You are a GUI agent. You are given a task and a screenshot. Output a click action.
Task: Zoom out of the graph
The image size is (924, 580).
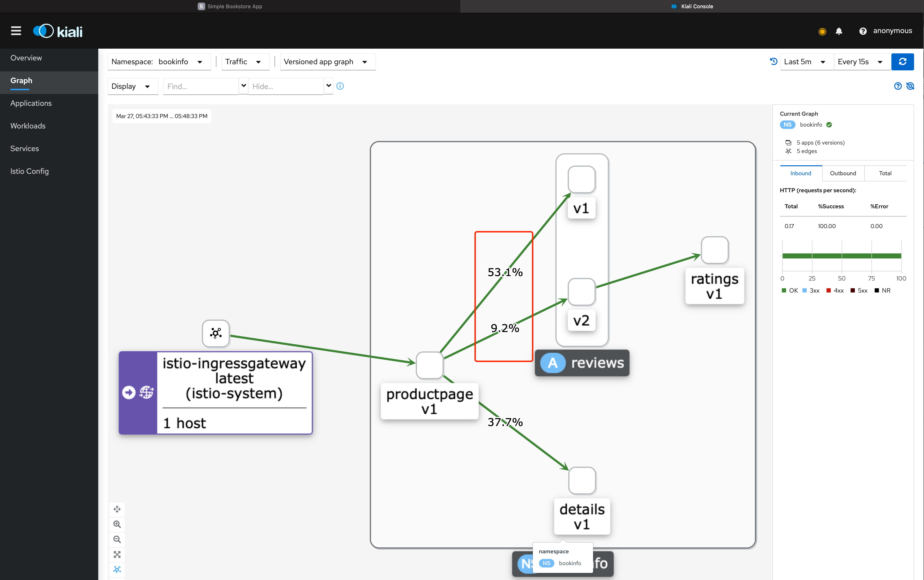pos(117,539)
